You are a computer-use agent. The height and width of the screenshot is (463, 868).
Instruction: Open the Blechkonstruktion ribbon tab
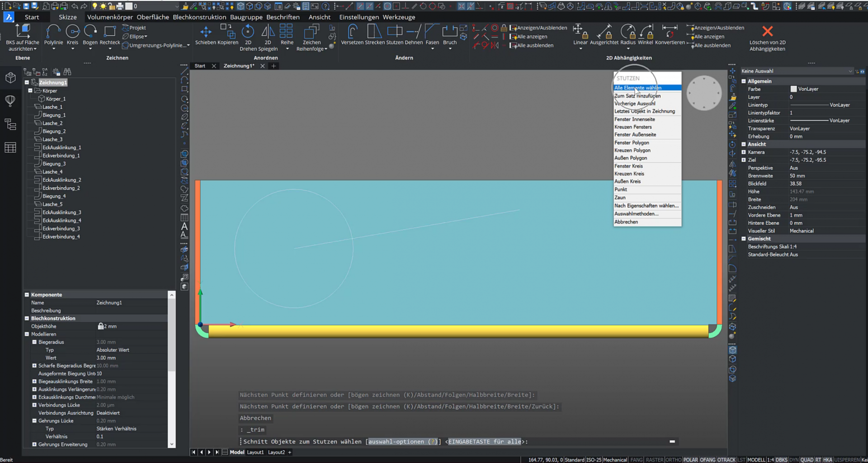click(x=199, y=17)
